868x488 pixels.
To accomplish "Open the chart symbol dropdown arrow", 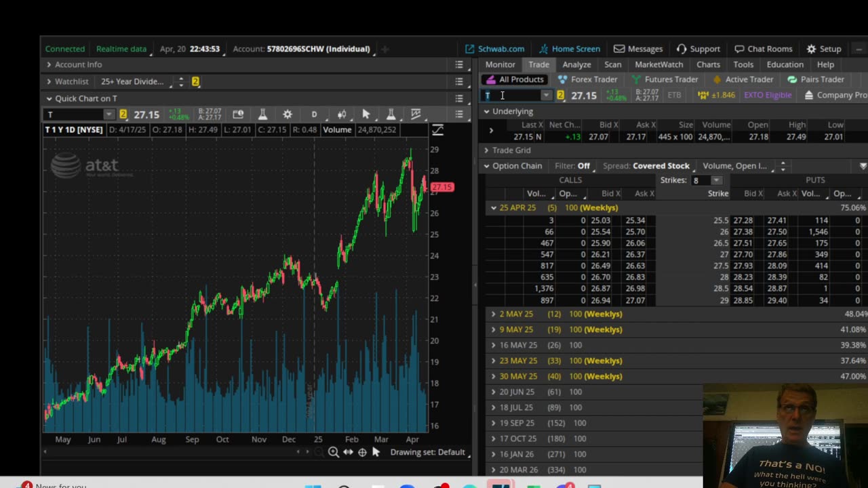I will click(x=108, y=115).
